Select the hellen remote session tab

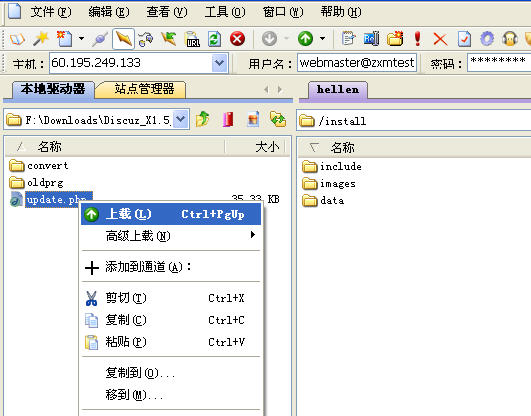click(x=338, y=90)
